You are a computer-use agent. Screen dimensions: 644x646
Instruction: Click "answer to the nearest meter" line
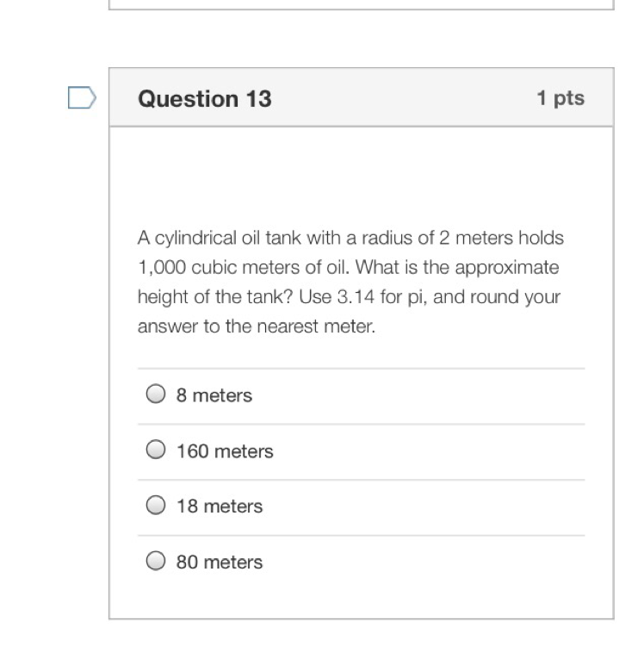pyautogui.click(x=257, y=327)
